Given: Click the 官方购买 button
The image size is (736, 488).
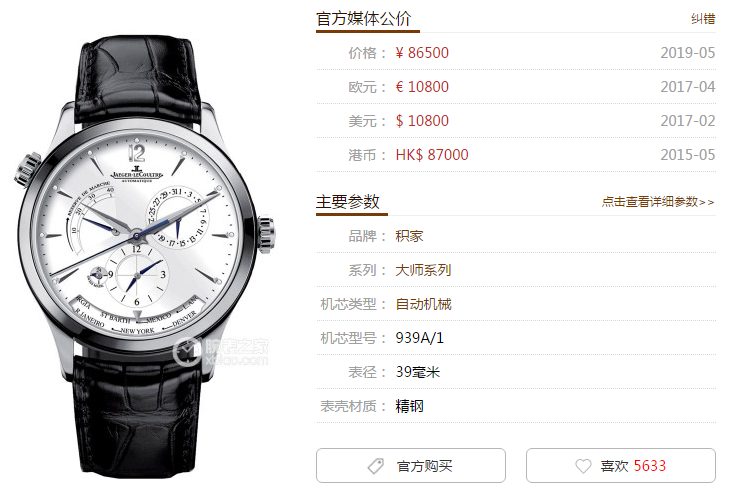Looking at the screenshot, I should [x=411, y=465].
